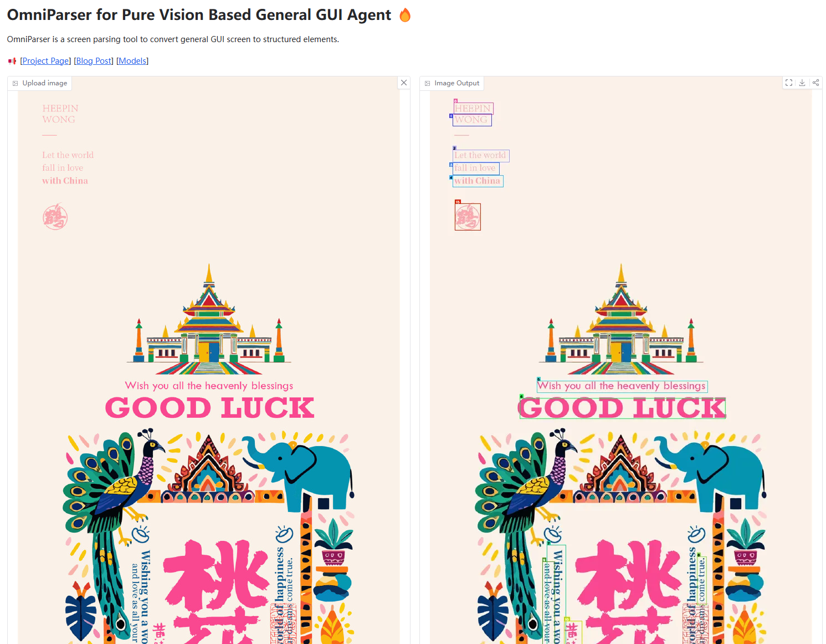Click the detected red seal box in output
Viewport: 826px width, 644px height.
[x=468, y=217]
